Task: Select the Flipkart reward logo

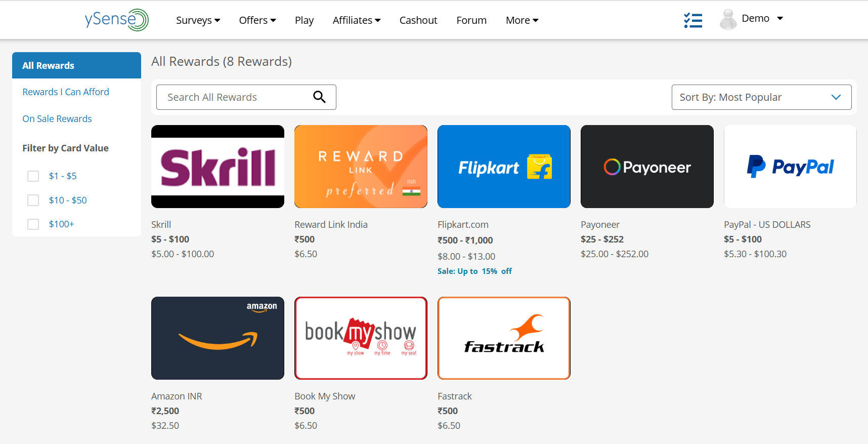Action: [504, 167]
